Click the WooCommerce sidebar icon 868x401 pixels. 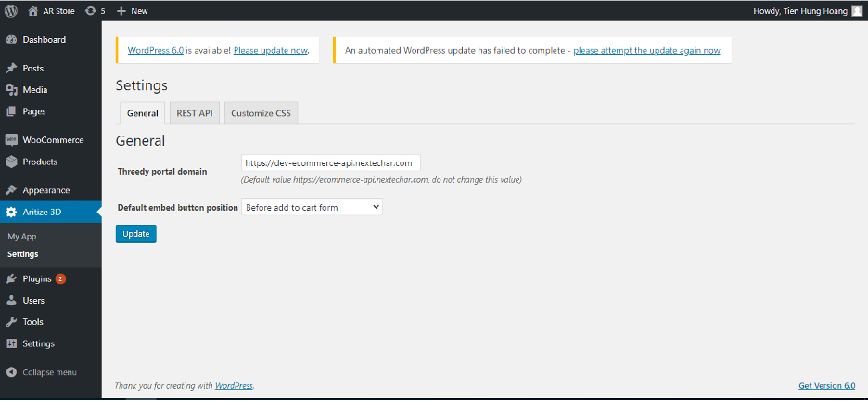(x=11, y=140)
